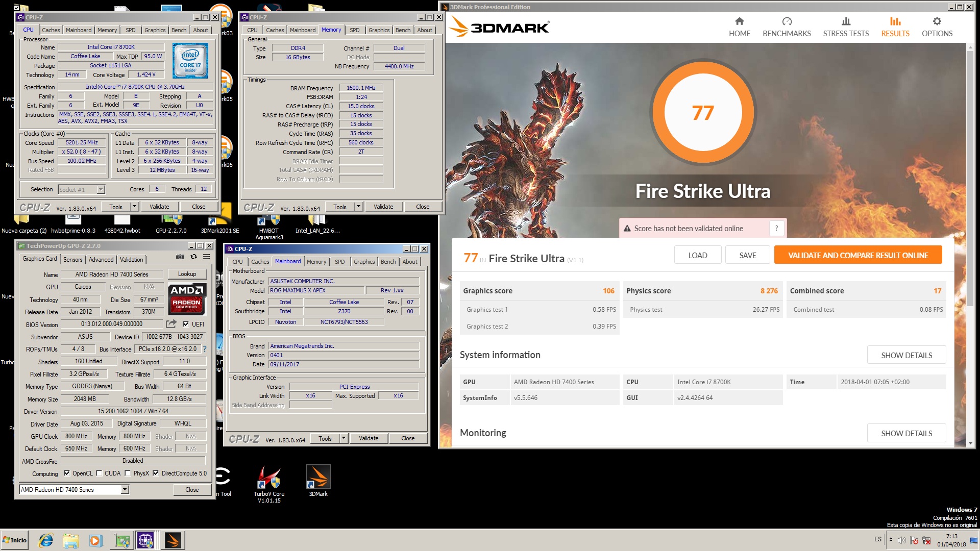Click Validate in CPU-Z Mainboard window
Screen dimensions: 980x551
[x=369, y=438]
